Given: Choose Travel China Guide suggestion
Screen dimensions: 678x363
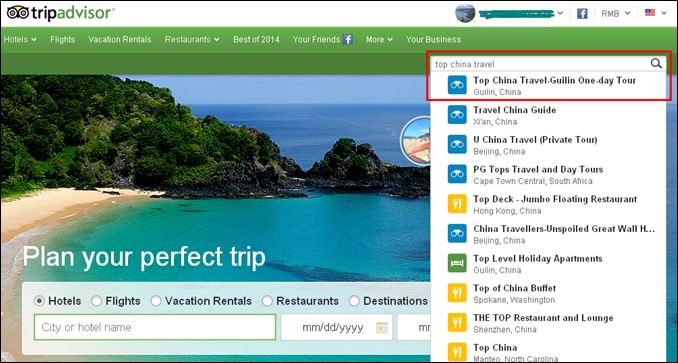Looking at the screenshot, I should [548, 115].
